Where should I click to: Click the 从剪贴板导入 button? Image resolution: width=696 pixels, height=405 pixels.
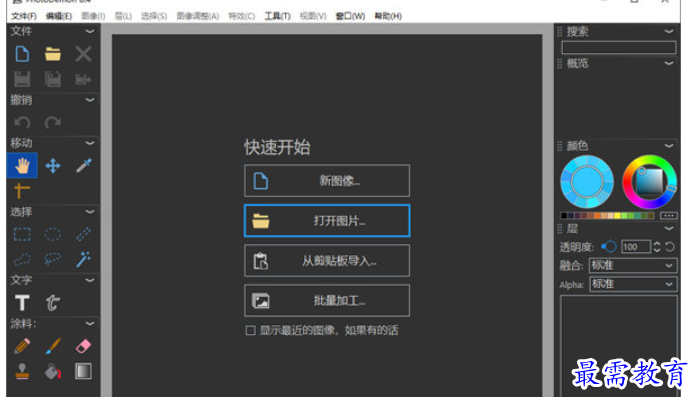327,261
